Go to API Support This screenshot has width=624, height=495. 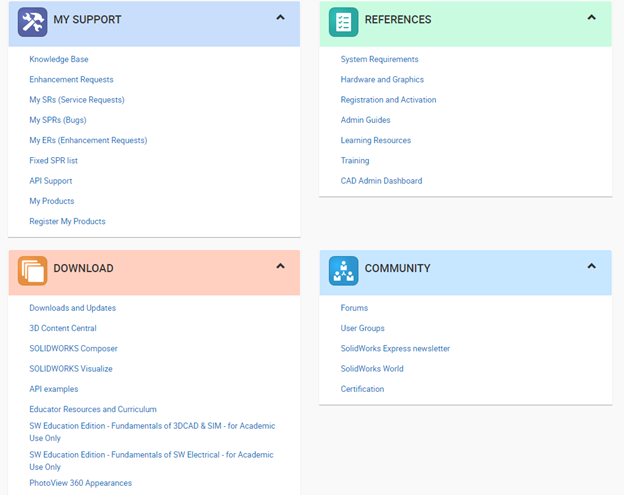51,181
